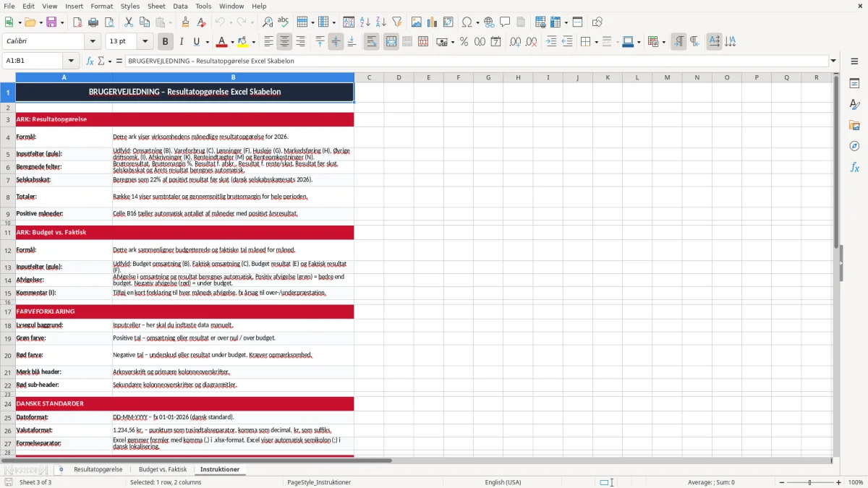Image resolution: width=868 pixels, height=488 pixels.
Task: Toggle Align Left
Action: [x=269, y=42]
